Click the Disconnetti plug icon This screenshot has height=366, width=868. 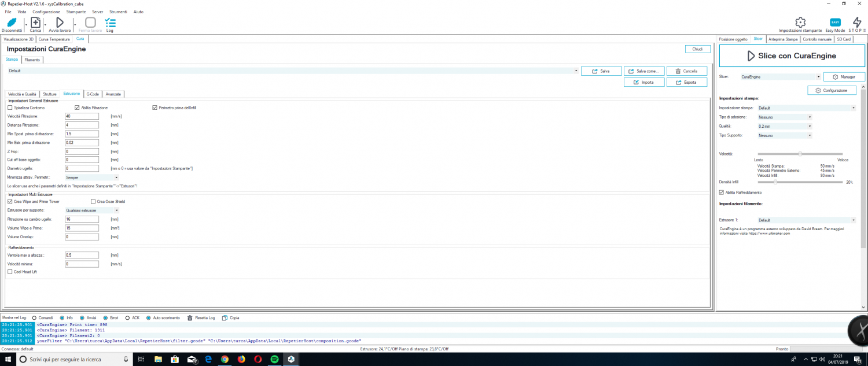[x=12, y=23]
